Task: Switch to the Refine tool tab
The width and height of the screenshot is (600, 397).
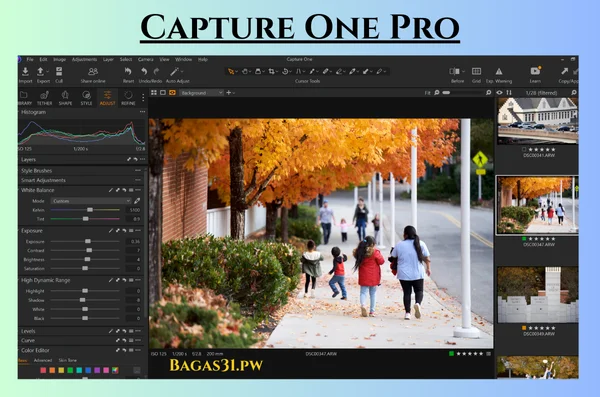Action: [128, 98]
